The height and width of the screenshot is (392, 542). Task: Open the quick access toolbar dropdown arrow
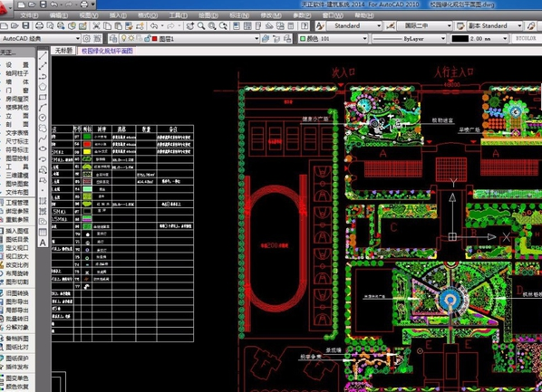click(93, 5)
